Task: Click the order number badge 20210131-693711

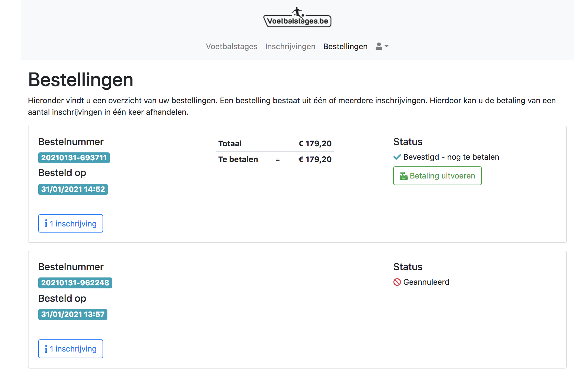Action: coord(74,158)
